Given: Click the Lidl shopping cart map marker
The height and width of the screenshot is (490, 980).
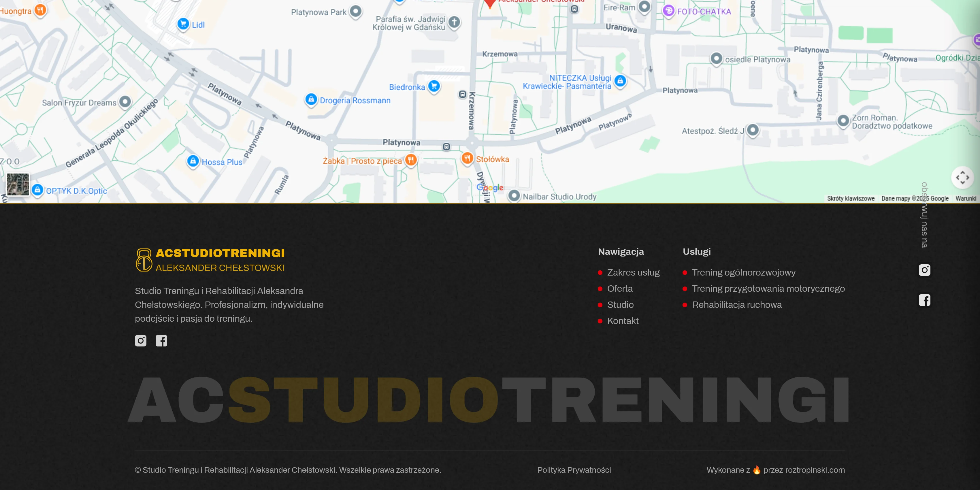Looking at the screenshot, I should coord(183,24).
